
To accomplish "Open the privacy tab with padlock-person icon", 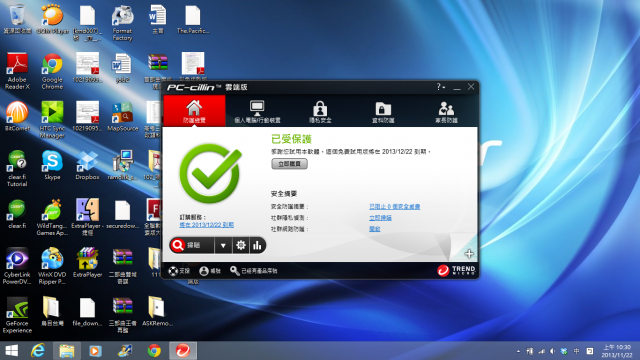I will (320, 111).
